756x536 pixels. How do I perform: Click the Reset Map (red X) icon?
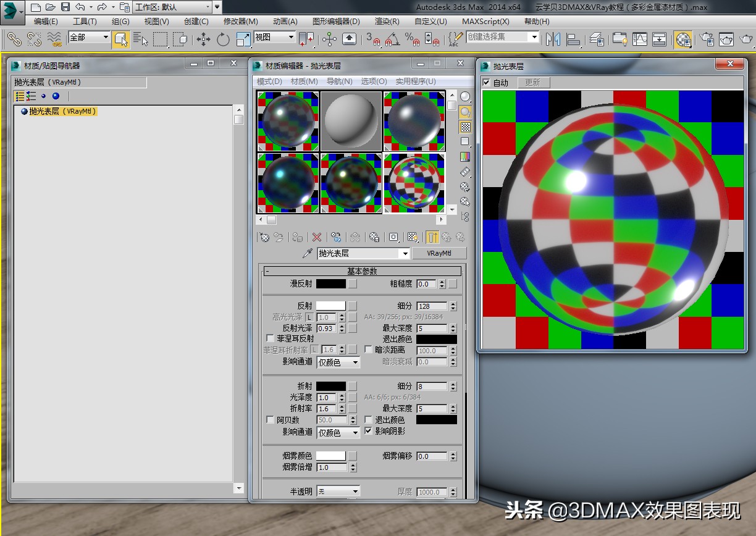coord(317,237)
